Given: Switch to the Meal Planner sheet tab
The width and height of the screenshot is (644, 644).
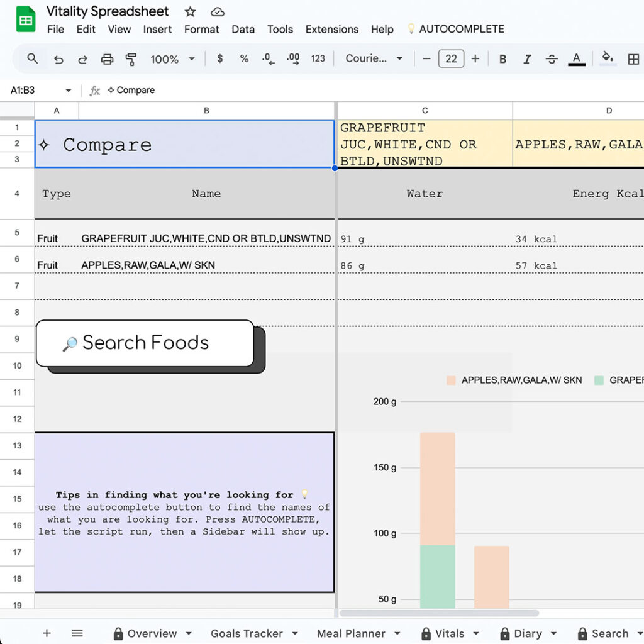Looking at the screenshot, I should [x=351, y=633].
